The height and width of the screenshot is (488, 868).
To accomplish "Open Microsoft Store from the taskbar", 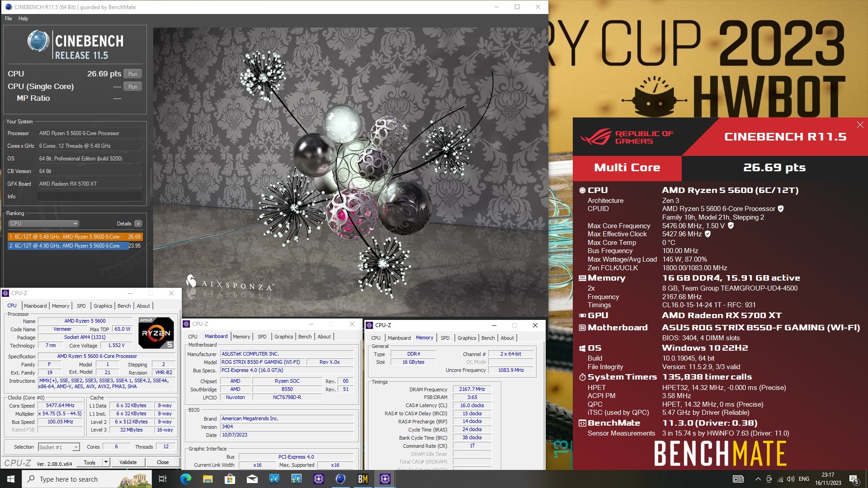I will tap(230, 479).
